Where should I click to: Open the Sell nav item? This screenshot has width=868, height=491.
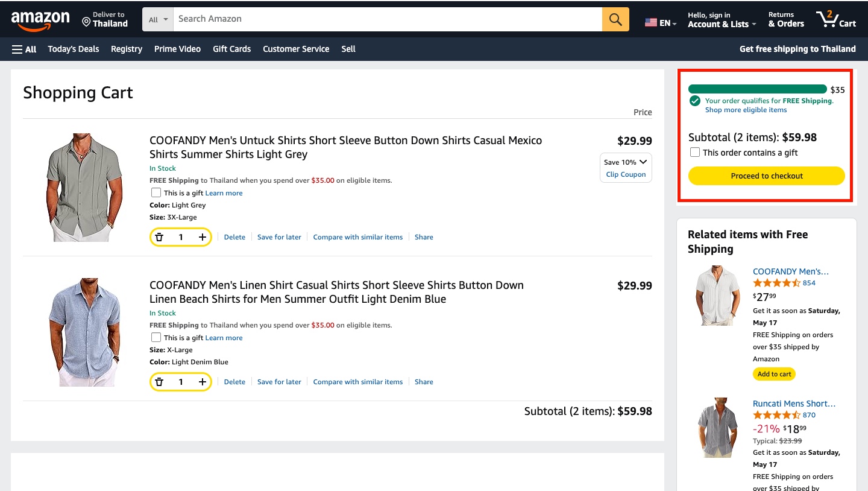[x=348, y=49]
